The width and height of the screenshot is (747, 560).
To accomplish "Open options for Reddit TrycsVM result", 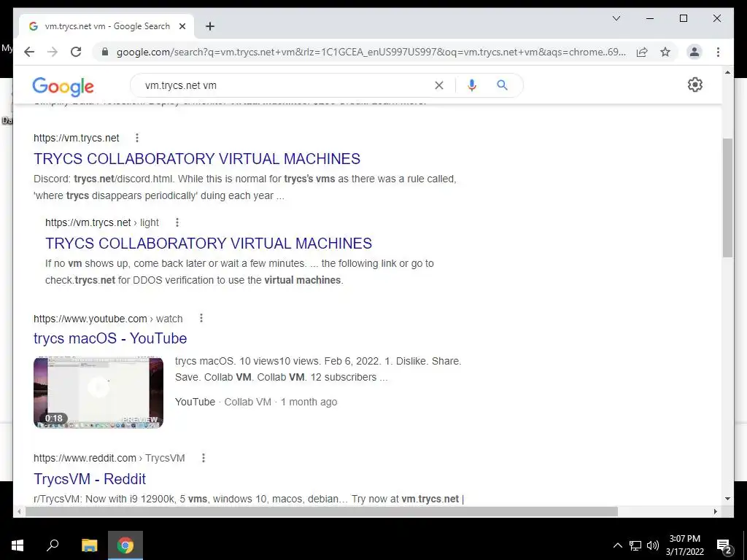I will coord(204,458).
